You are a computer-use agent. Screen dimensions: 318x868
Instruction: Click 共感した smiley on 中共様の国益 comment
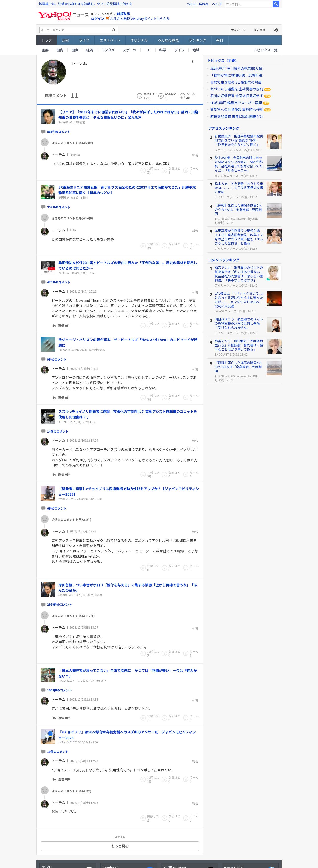pos(143,171)
